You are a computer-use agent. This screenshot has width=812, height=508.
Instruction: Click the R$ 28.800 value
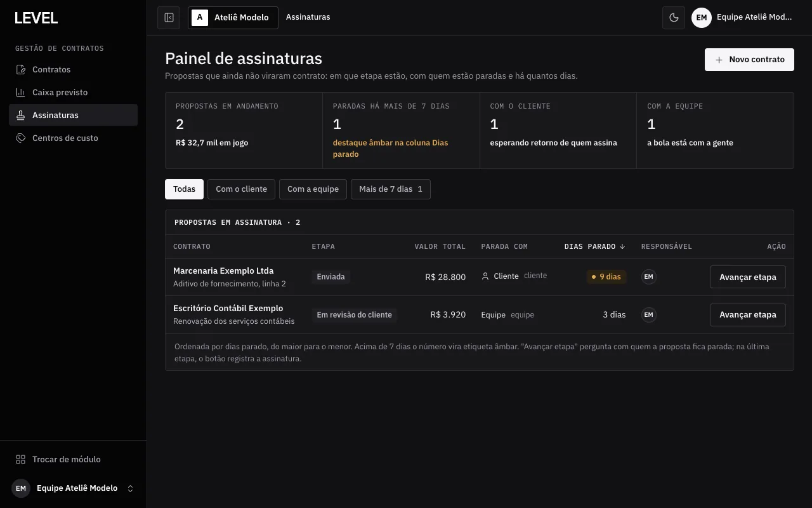pyautogui.click(x=445, y=277)
